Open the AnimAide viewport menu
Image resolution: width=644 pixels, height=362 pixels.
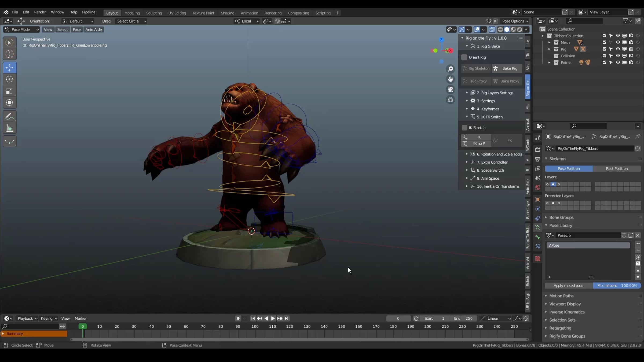tap(93, 29)
